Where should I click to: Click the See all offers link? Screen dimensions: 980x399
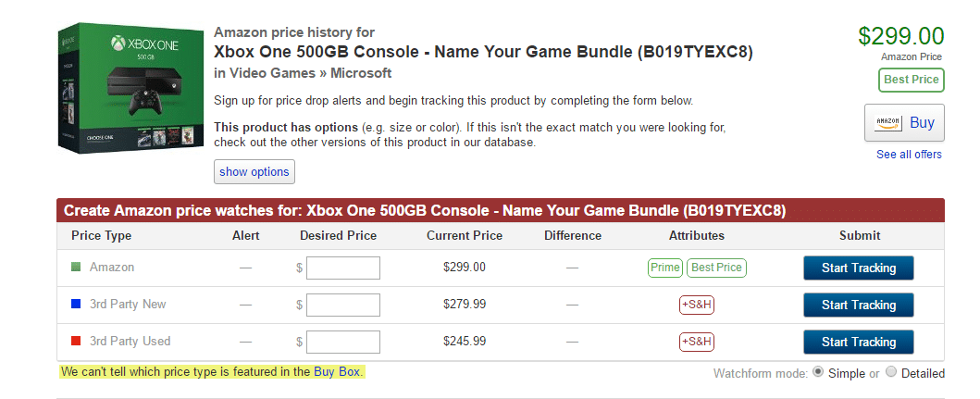[x=909, y=155]
